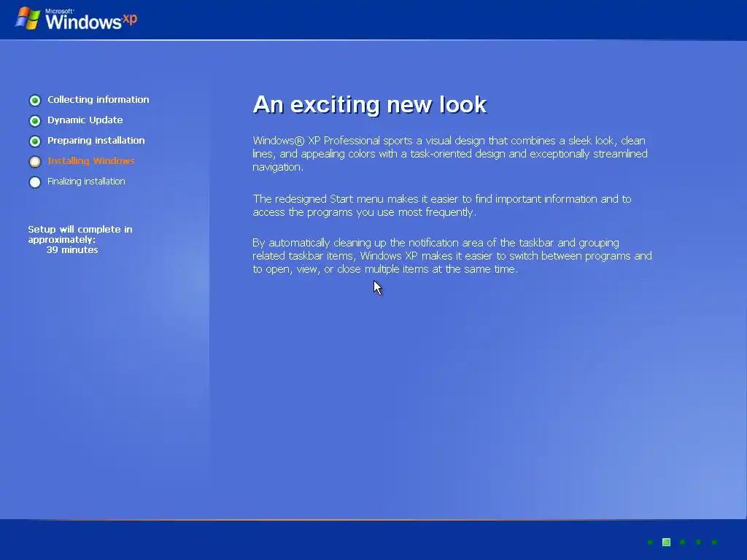Click the bright green progress square indicator
The image size is (747, 560).
tap(667, 542)
